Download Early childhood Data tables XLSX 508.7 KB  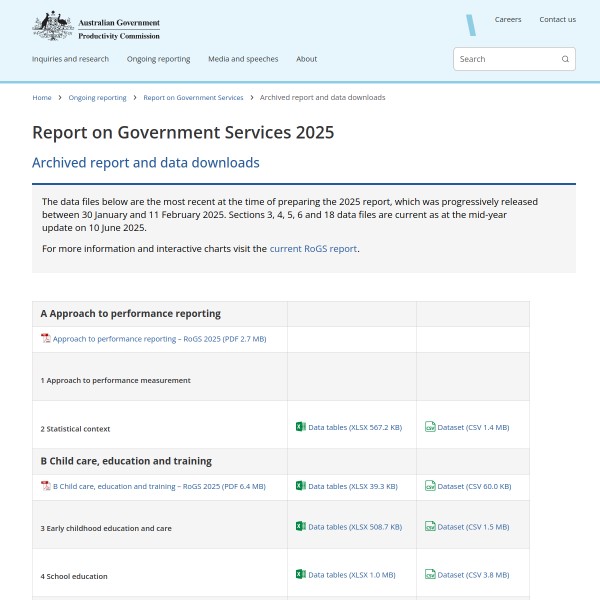[354, 527]
